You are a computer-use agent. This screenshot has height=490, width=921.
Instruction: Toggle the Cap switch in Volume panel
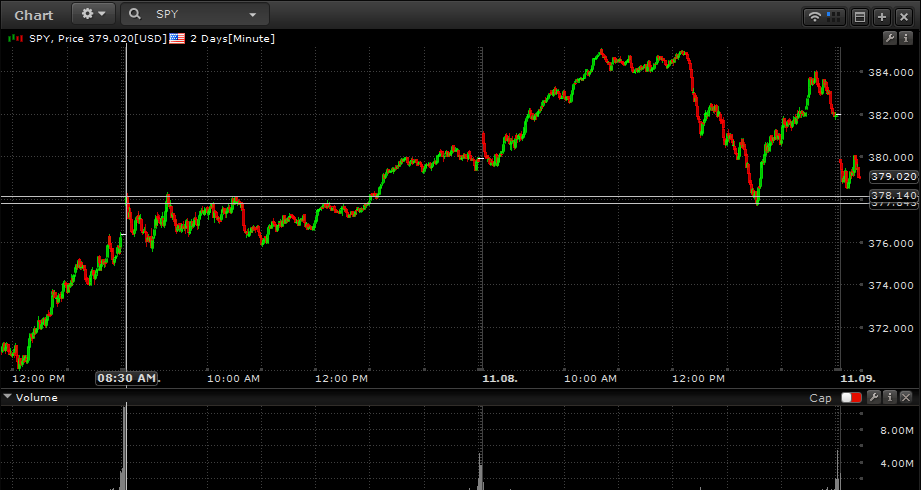point(851,398)
